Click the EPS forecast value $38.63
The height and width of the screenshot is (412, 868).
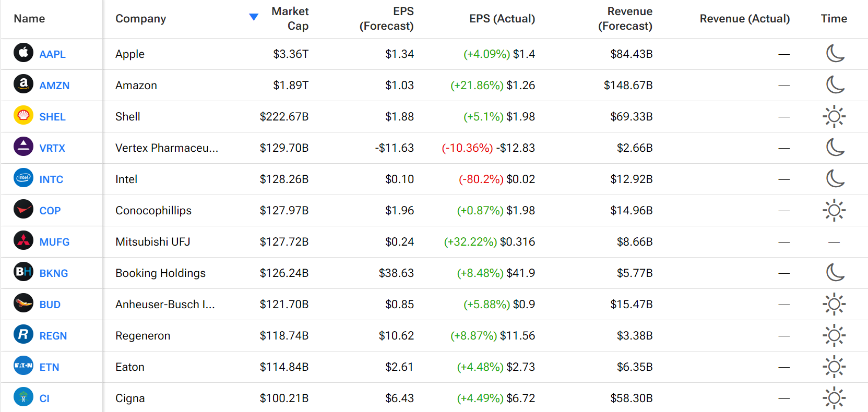396,273
